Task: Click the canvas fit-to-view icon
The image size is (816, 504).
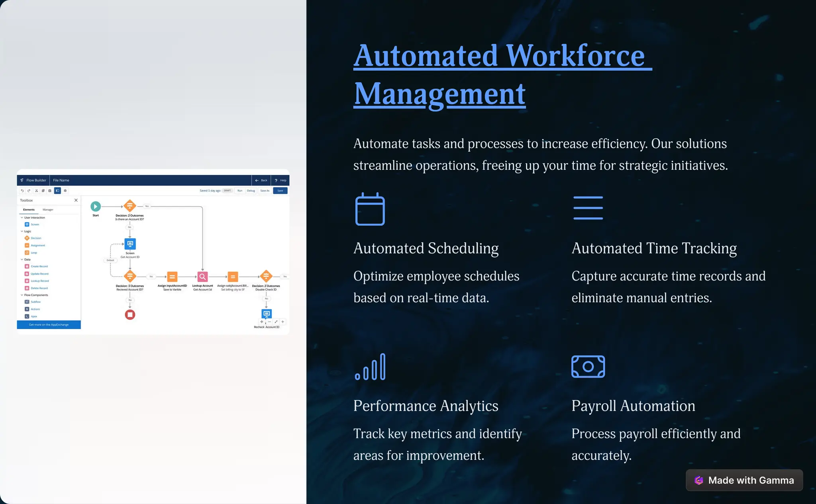Action: pyautogui.click(x=276, y=322)
